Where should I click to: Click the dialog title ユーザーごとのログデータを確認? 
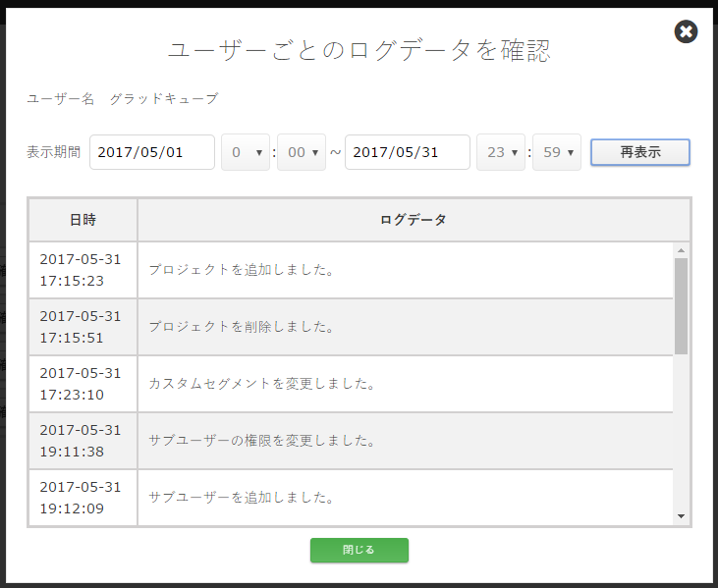[359, 50]
